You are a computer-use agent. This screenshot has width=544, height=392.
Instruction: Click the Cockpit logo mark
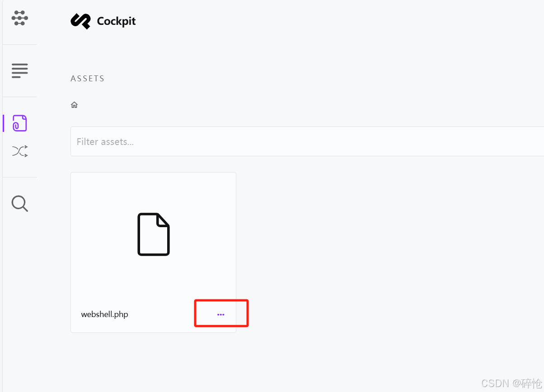point(80,21)
